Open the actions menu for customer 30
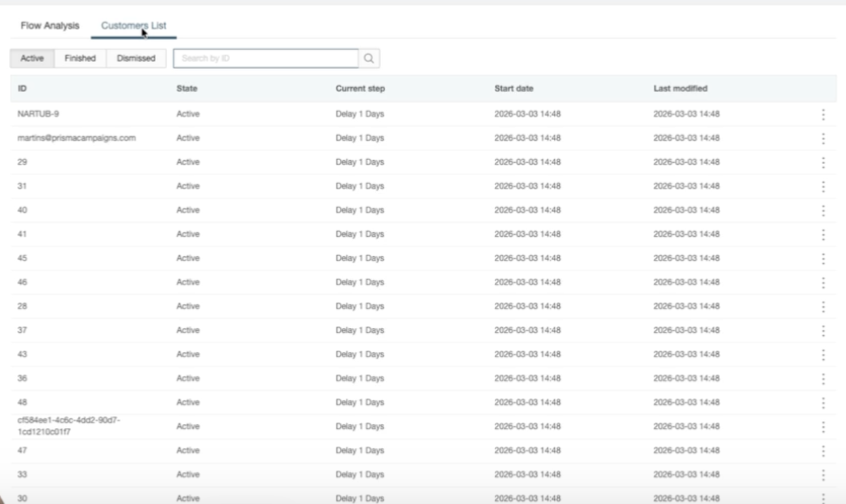846x504 pixels. tap(824, 498)
